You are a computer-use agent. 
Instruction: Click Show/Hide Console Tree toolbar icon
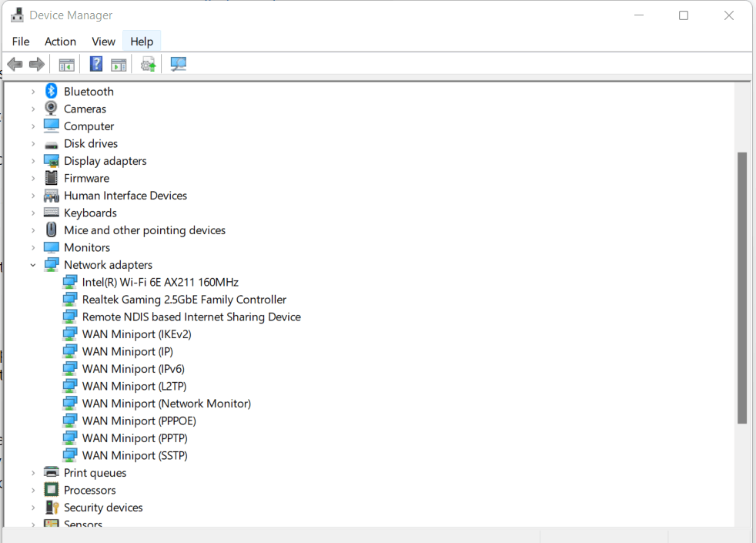pyautogui.click(x=67, y=65)
